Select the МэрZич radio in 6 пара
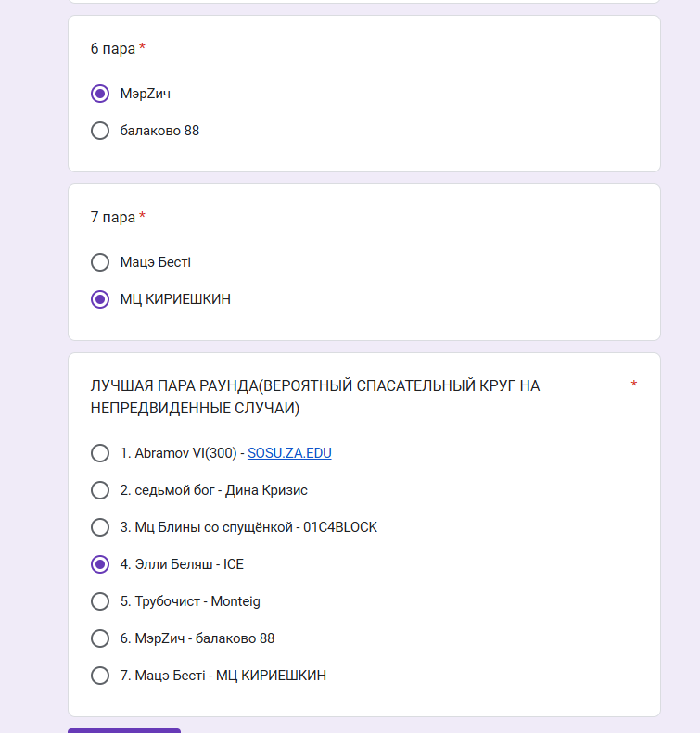700x733 pixels. pos(100,94)
